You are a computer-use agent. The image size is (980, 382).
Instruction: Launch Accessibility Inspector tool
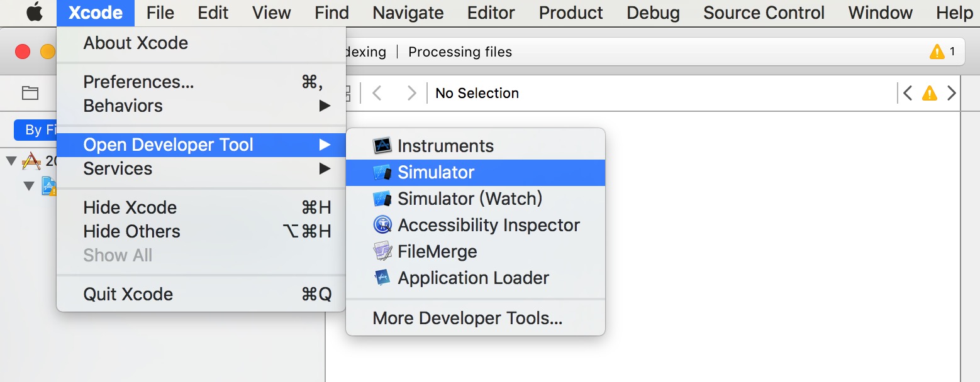488,225
